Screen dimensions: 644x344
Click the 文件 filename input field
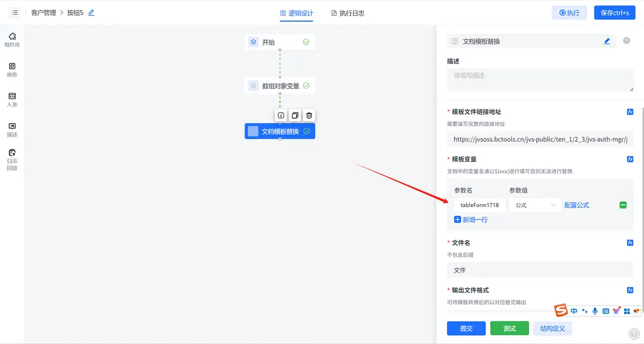(x=540, y=269)
